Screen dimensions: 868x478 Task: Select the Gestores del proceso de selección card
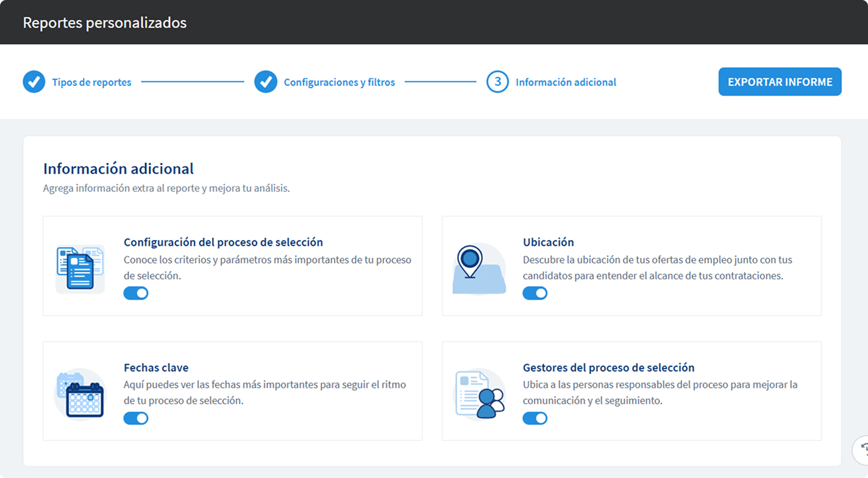[609, 367]
